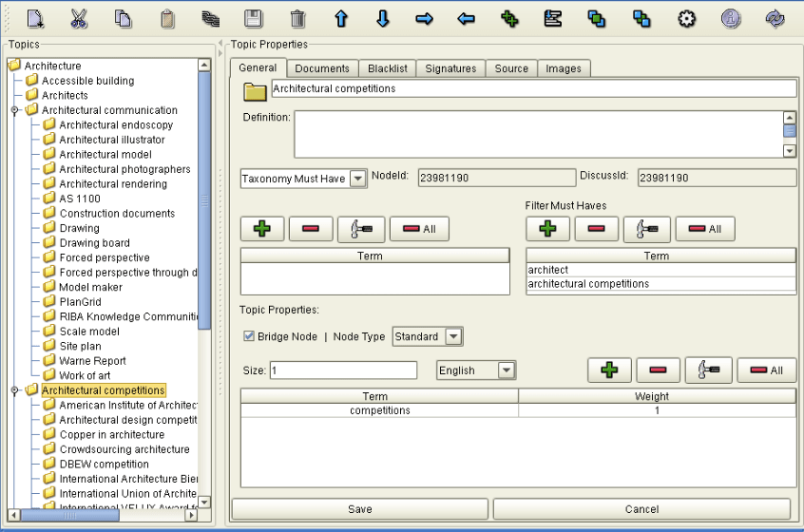Open the Taxonomy Must Have dropdown

tap(357, 179)
